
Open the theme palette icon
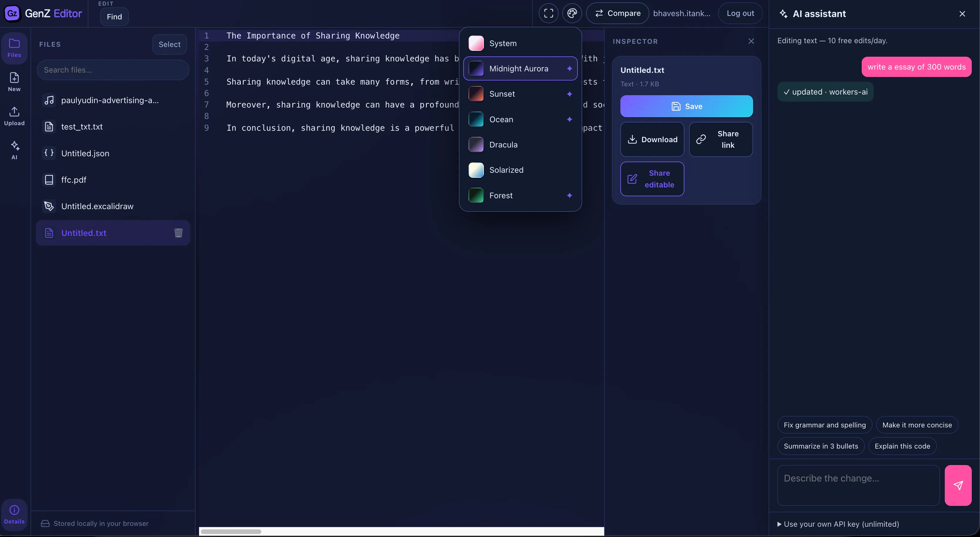[572, 13]
